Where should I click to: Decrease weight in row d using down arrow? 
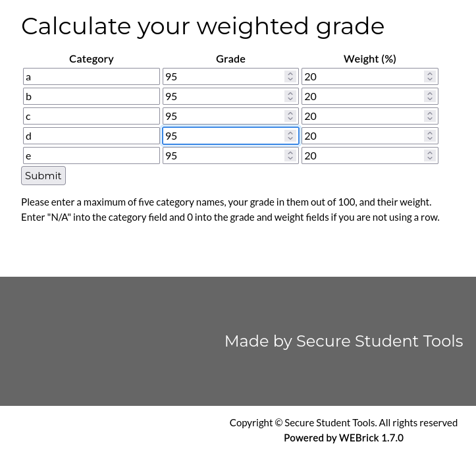pos(430,138)
